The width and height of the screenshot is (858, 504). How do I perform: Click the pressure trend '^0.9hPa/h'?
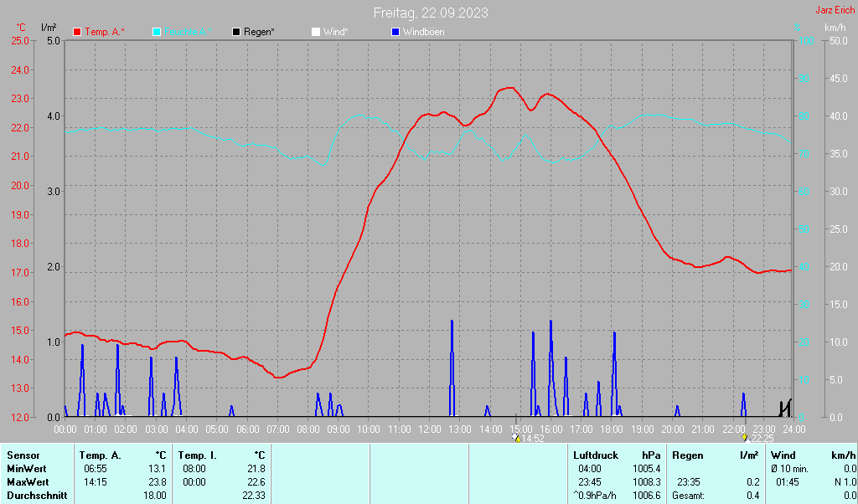(x=595, y=496)
